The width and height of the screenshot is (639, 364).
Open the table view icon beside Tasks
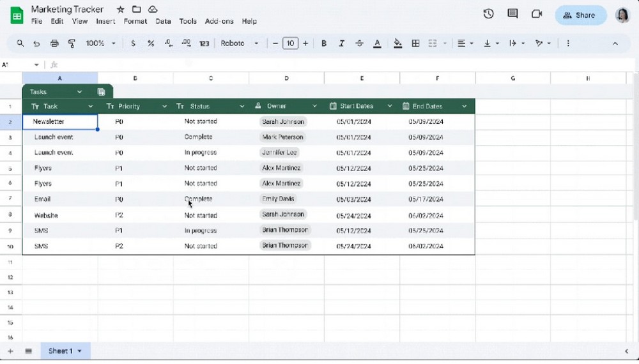pos(101,92)
